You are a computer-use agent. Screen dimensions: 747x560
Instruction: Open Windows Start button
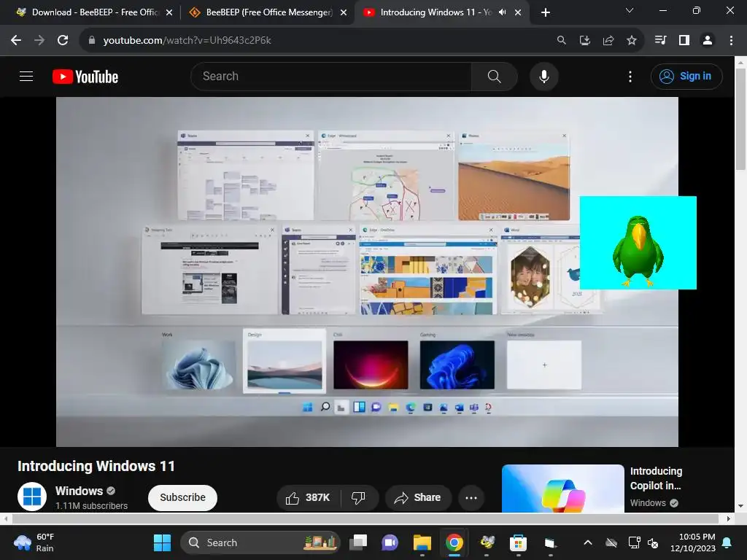tap(162, 542)
